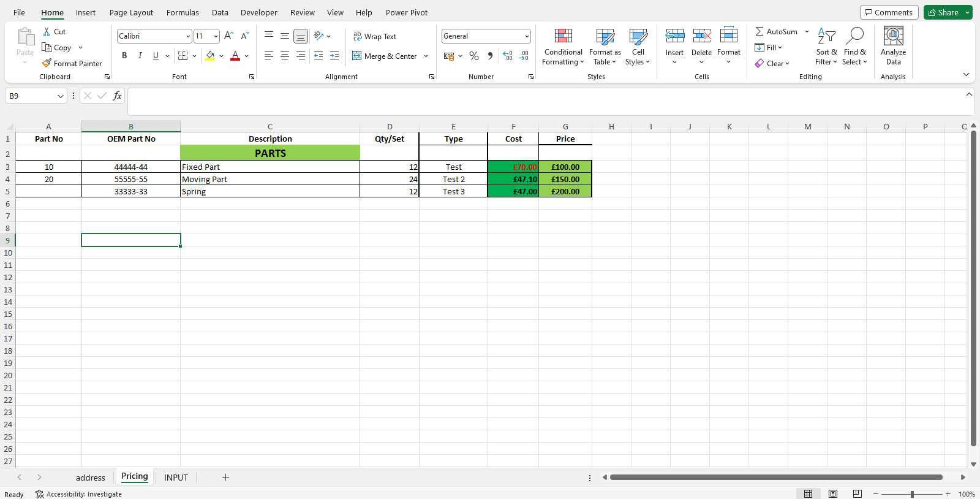Image resolution: width=980 pixels, height=499 pixels.
Task: Apply the percent style format
Action: pyautogui.click(x=474, y=56)
